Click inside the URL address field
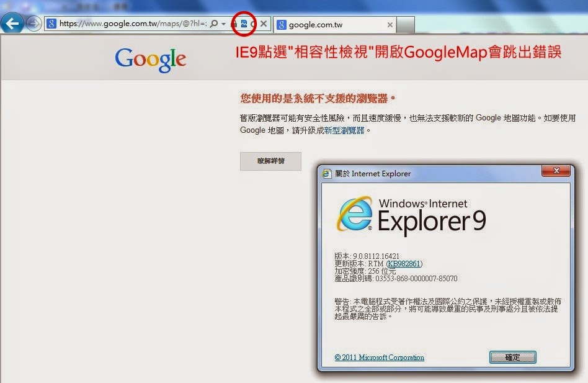Viewport: 588px width, 383px height. 133,24
